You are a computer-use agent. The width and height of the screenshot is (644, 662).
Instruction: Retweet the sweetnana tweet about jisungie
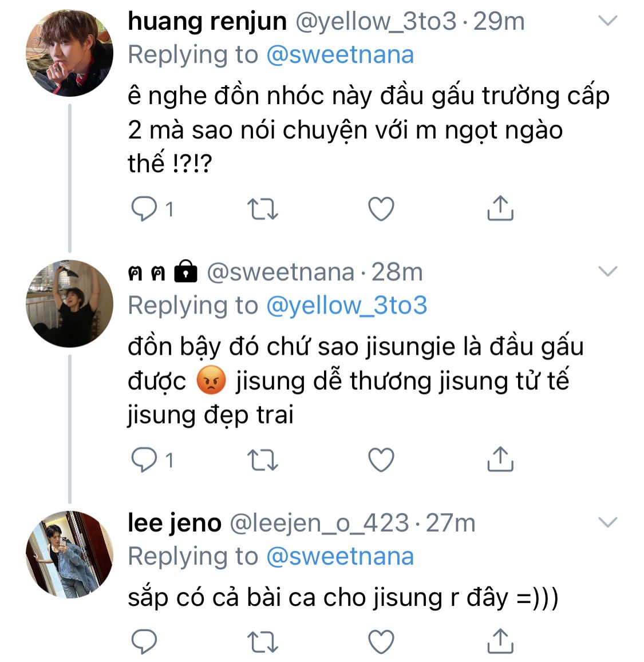click(x=263, y=460)
